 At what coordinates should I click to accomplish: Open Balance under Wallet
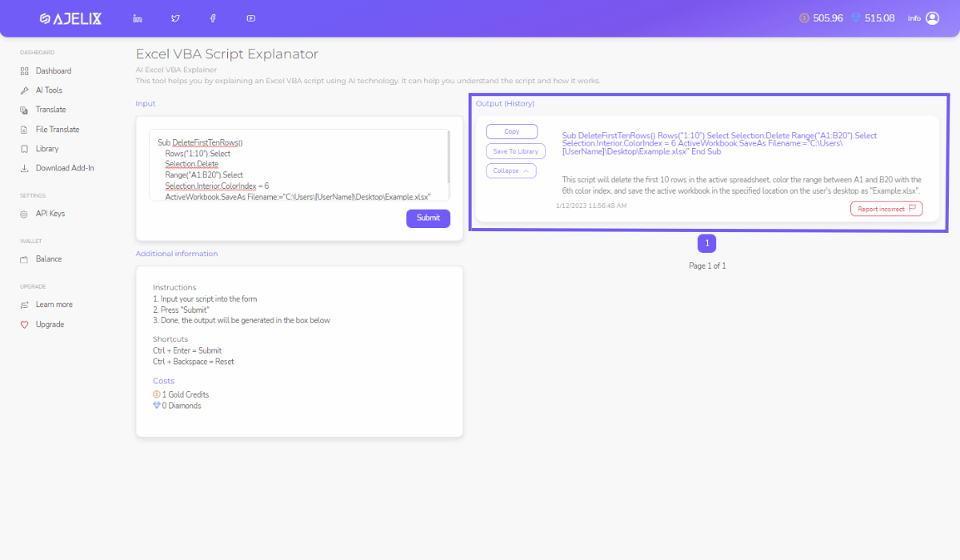click(x=49, y=259)
